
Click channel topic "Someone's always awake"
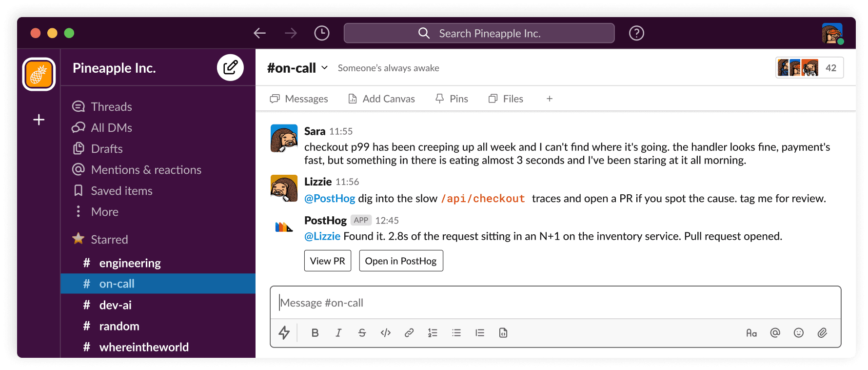pyautogui.click(x=389, y=68)
